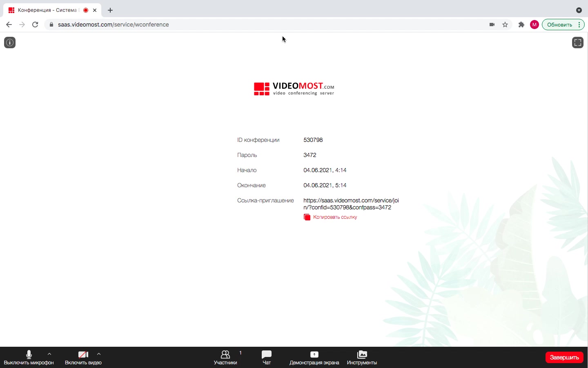This screenshot has height=368, width=588.
Task: Click end time 04.06.2021, 5:14
Action: (x=325, y=185)
